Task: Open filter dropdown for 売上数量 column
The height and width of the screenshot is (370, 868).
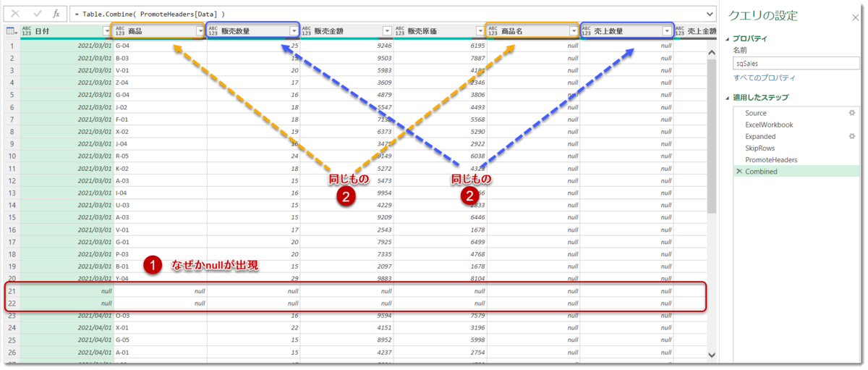Action: tap(667, 31)
